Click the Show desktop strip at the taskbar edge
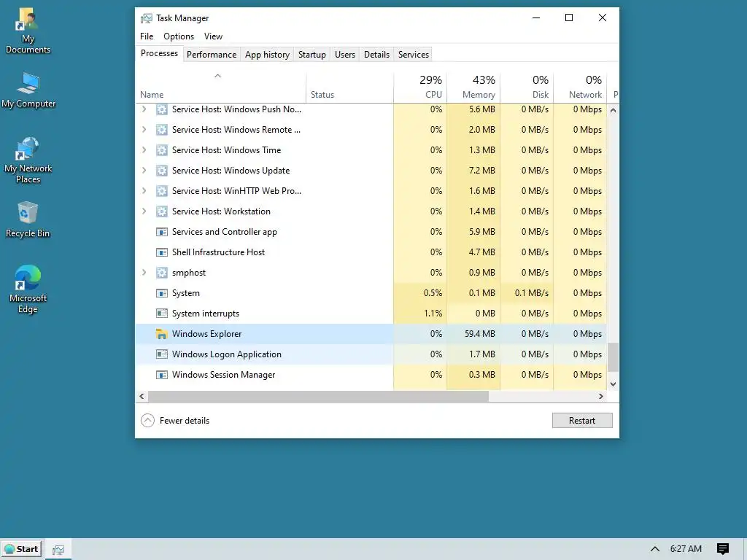Viewport: 747px width, 560px height. (x=745, y=549)
